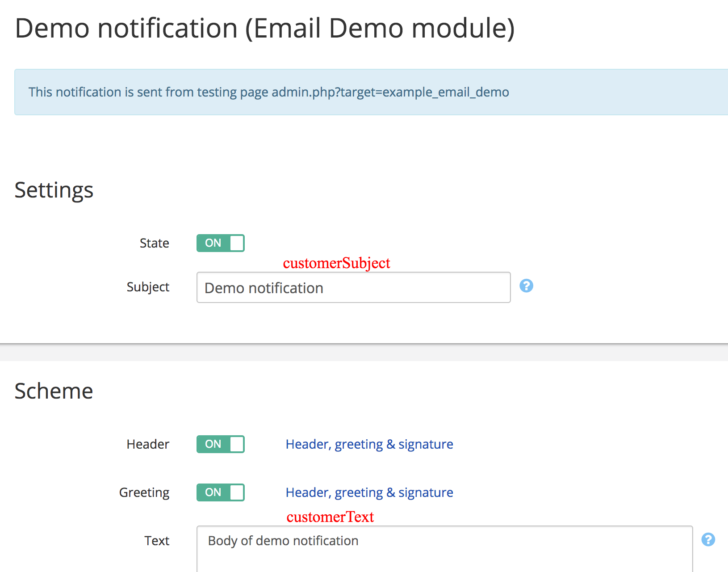
Task: Switch off the Greeting toggle
Action: [x=221, y=492]
